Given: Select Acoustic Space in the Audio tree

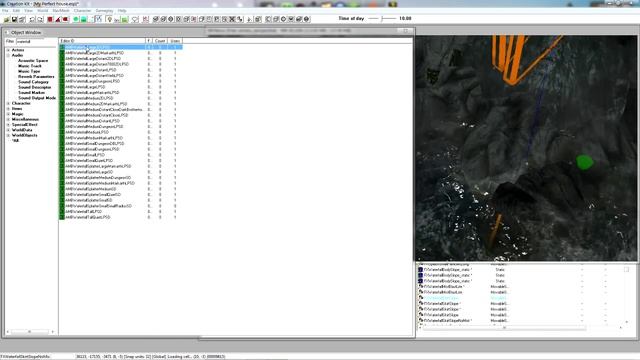Looking at the screenshot, I should click(x=33, y=60).
